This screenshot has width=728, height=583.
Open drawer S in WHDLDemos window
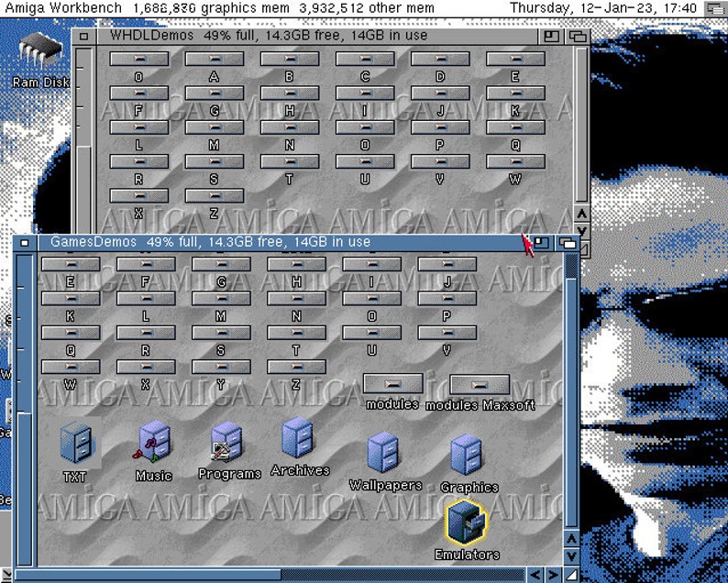click(x=215, y=161)
